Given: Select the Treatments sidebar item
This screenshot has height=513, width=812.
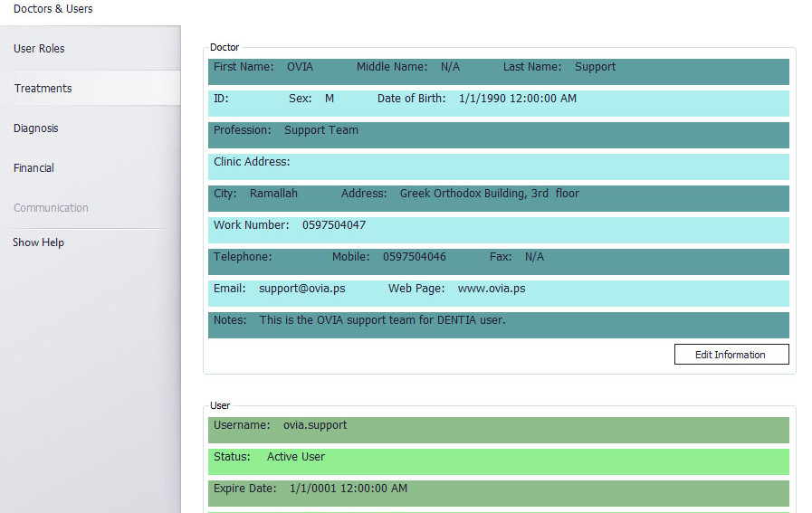Looking at the screenshot, I should pyautogui.click(x=43, y=89).
